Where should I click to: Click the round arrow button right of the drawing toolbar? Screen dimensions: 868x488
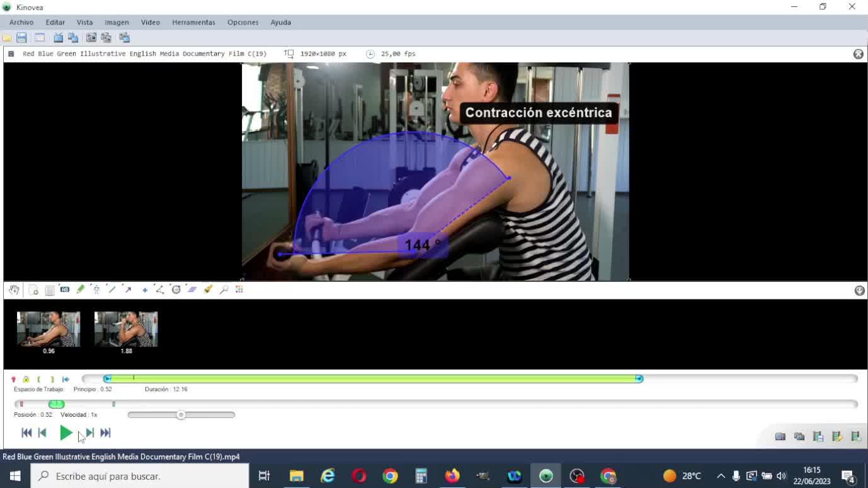(x=859, y=290)
